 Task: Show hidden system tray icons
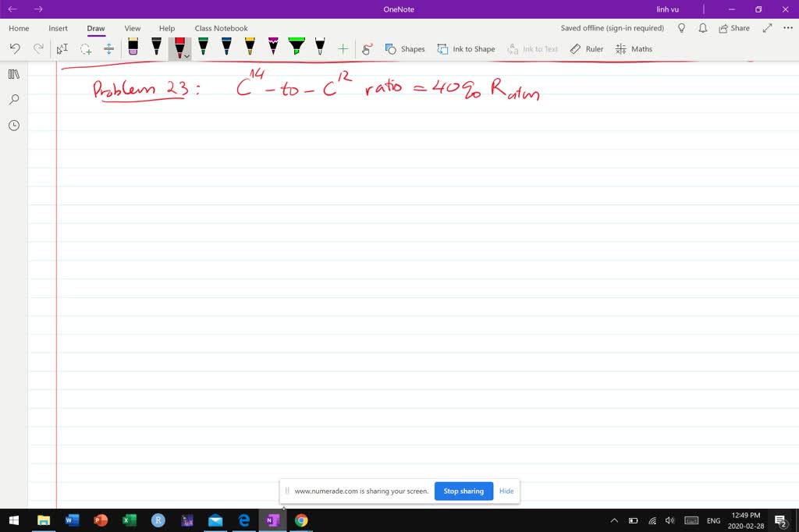click(x=614, y=520)
